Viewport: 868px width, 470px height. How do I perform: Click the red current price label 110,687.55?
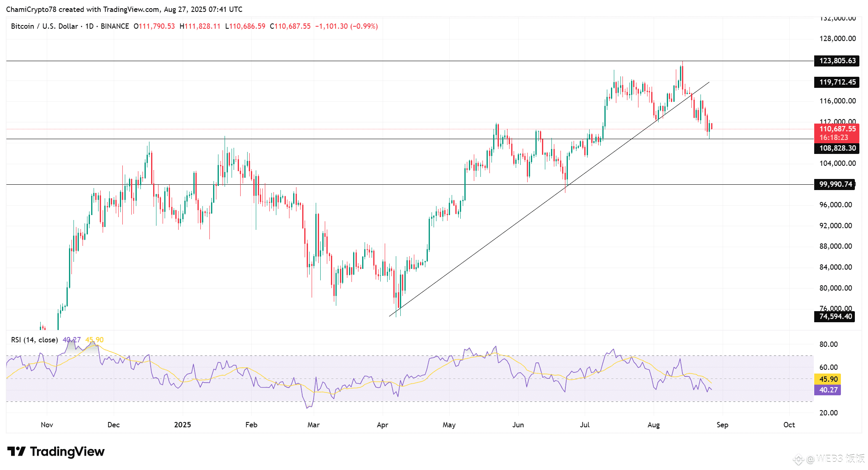(x=837, y=129)
